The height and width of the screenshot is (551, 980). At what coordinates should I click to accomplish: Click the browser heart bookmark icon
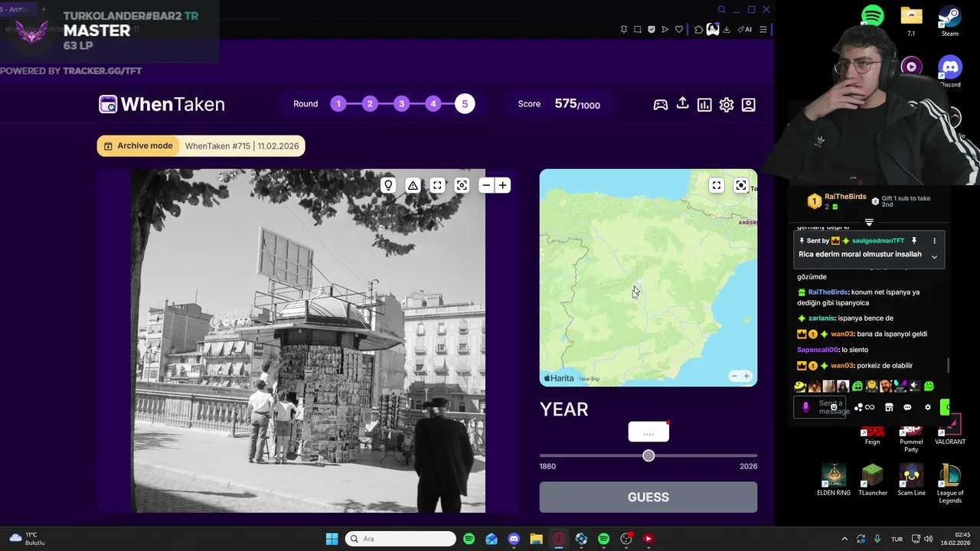678,29
